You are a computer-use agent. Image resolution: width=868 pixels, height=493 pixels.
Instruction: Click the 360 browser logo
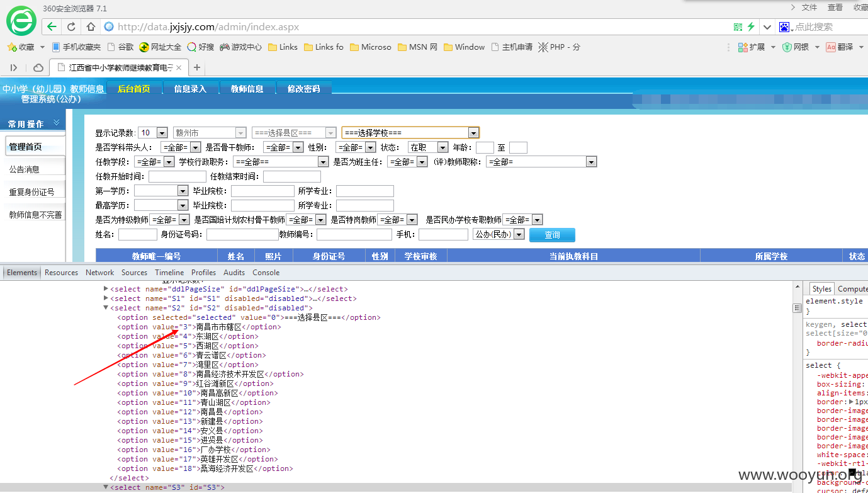click(21, 20)
